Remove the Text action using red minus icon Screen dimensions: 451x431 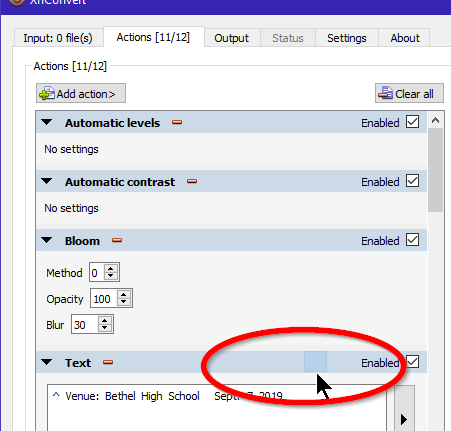(108, 362)
